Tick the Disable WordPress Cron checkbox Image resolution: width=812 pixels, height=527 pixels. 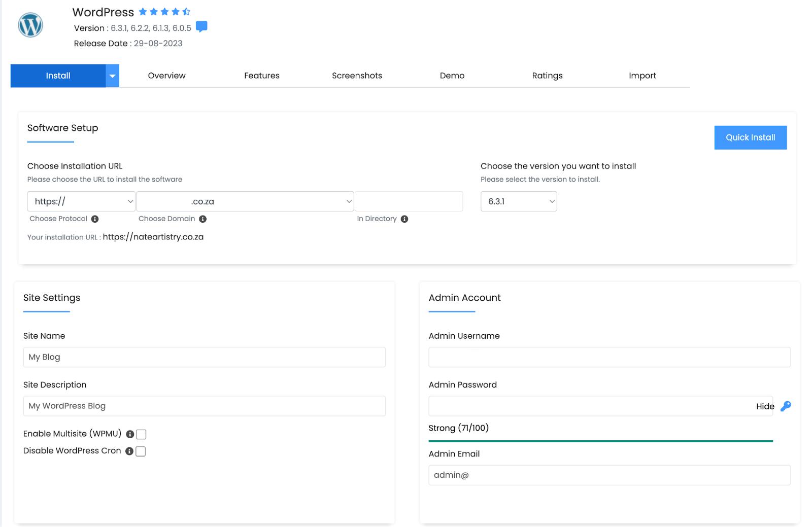click(141, 451)
